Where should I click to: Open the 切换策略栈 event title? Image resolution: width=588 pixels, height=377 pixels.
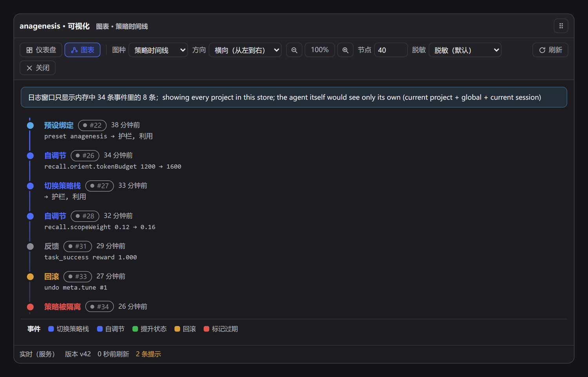[x=62, y=186]
